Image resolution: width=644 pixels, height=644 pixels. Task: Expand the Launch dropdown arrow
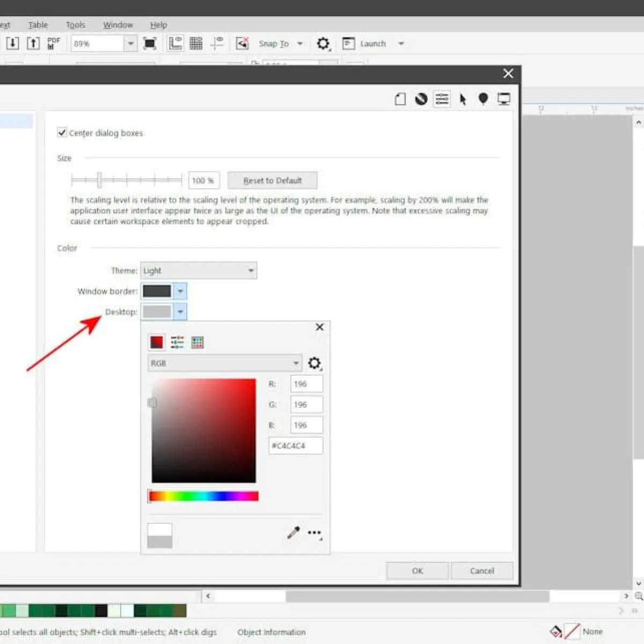tap(401, 43)
